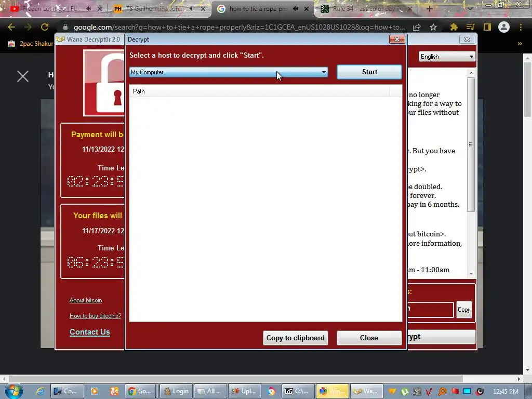The height and width of the screenshot is (399, 532).
Task: Open the 'Wa...' Wana taskbar button
Action: (x=366, y=391)
